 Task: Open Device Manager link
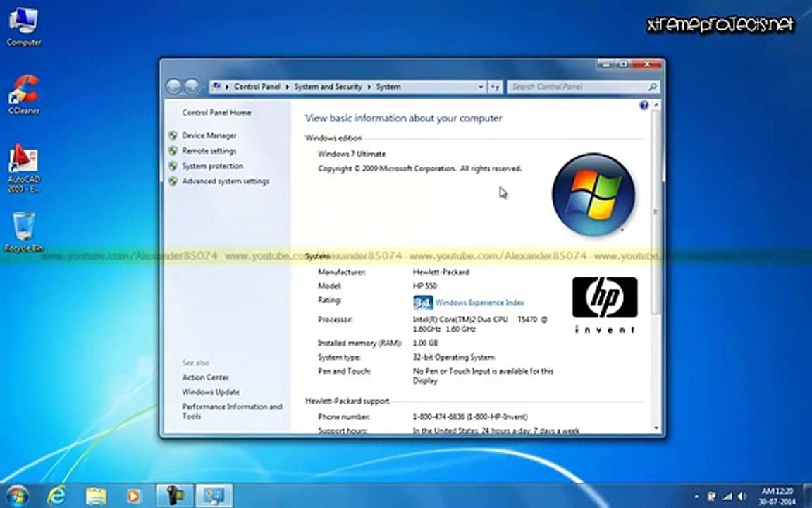[209, 135]
